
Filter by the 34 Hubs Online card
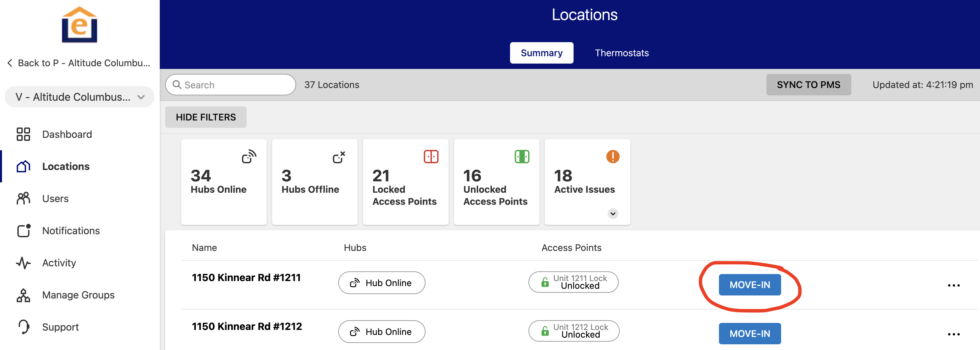point(224,182)
